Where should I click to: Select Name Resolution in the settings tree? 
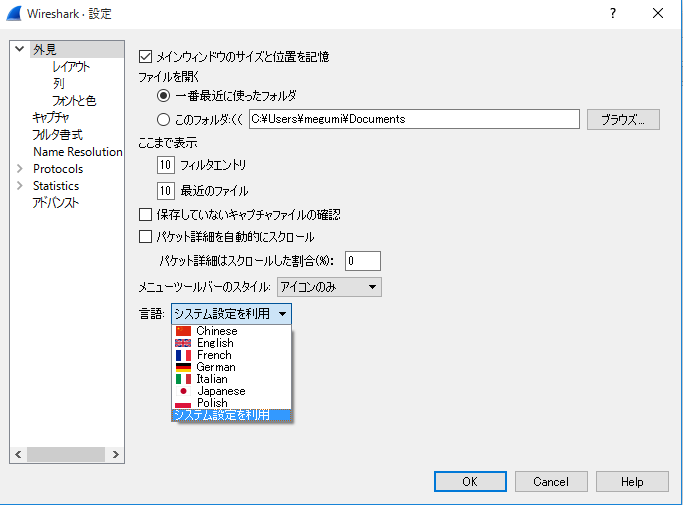pyautogui.click(x=78, y=152)
